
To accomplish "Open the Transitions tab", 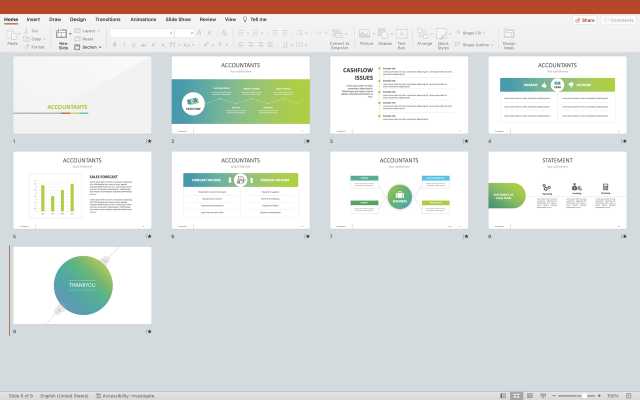I will point(107,19).
